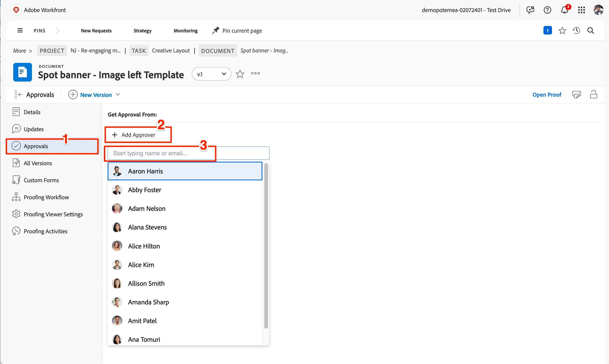
Task: Expand the v.1 version dropdown
Action: (x=211, y=74)
